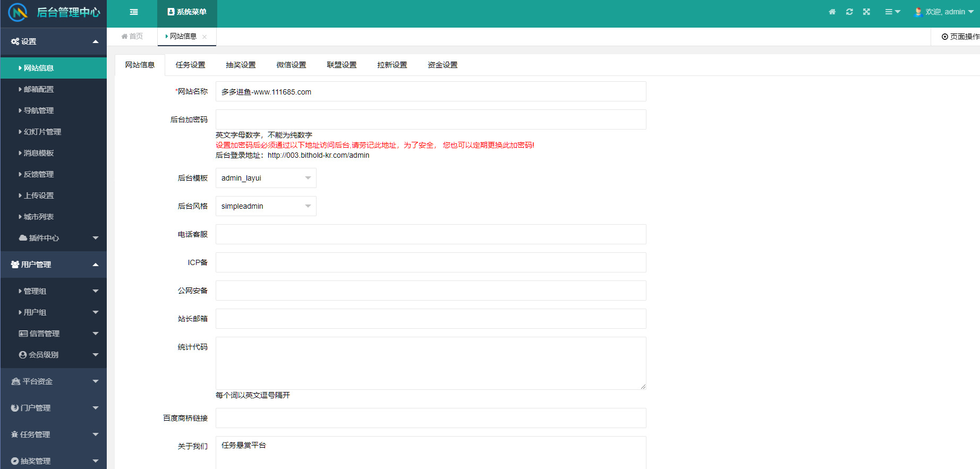Open 城市列表 in the sidebar

pyautogui.click(x=53, y=217)
